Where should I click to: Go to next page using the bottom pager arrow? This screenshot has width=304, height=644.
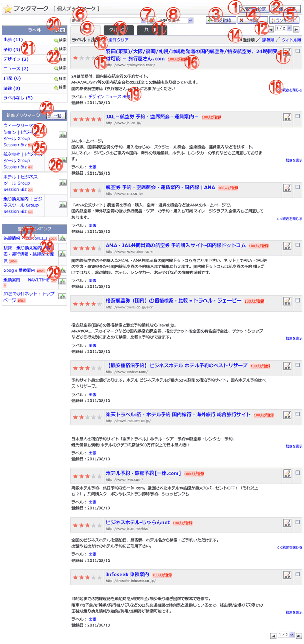299,635
